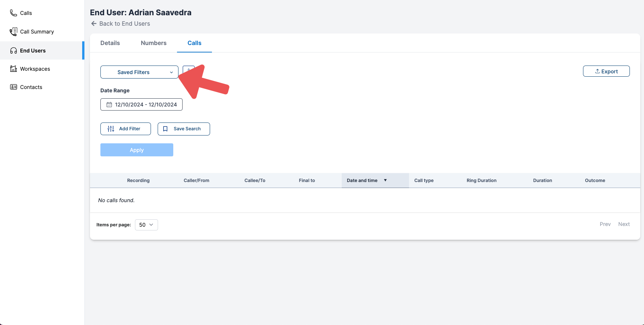Click the Callee/To column header
Viewport: 644px width, 325px height.
(x=255, y=181)
